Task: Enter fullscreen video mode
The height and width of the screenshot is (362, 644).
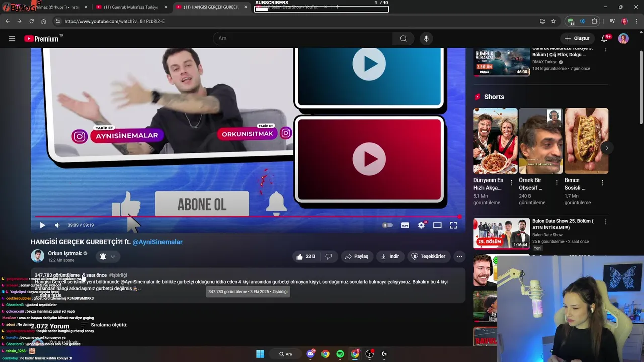Action: pos(453,225)
